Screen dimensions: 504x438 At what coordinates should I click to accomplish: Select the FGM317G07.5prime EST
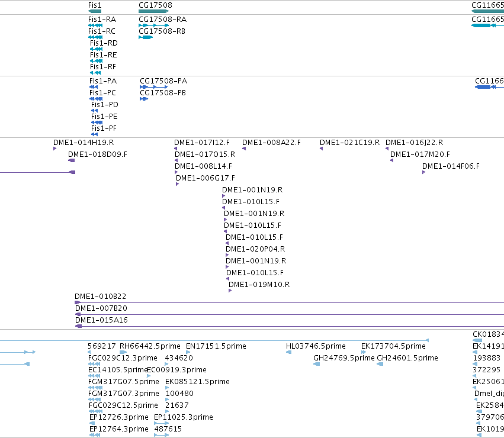coord(95,388)
